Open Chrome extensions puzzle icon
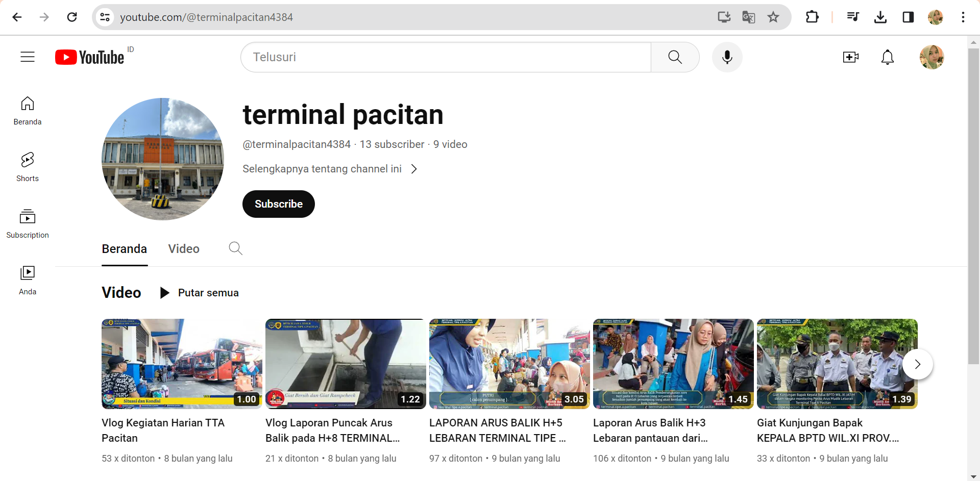The width and height of the screenshot is (980, 481). (x=812, y=17)
